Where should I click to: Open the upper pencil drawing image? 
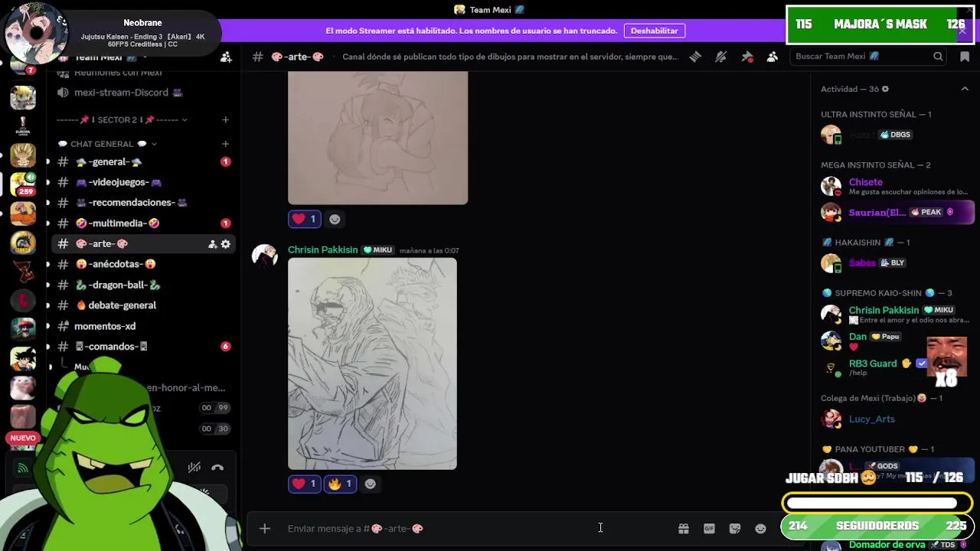tap(377, 138)
